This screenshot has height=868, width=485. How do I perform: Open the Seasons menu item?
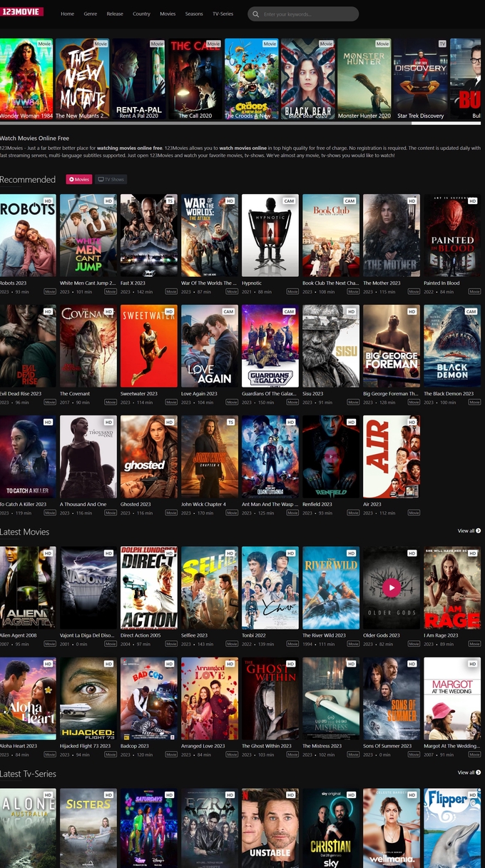coord(194,14)
